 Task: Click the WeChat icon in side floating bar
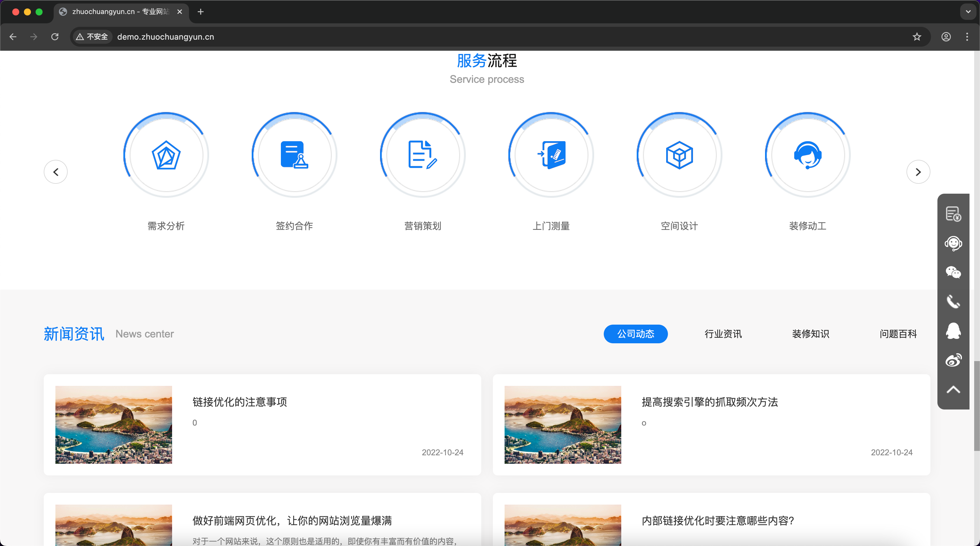953,272
